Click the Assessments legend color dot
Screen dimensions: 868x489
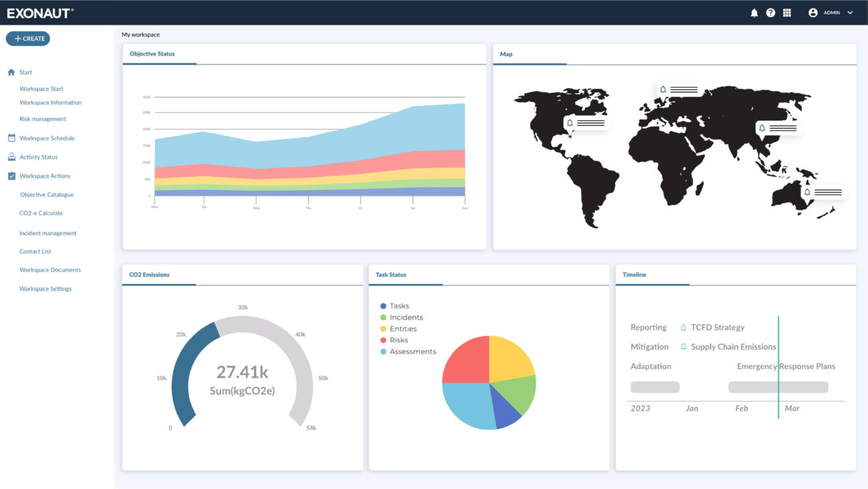click(383, 351)
